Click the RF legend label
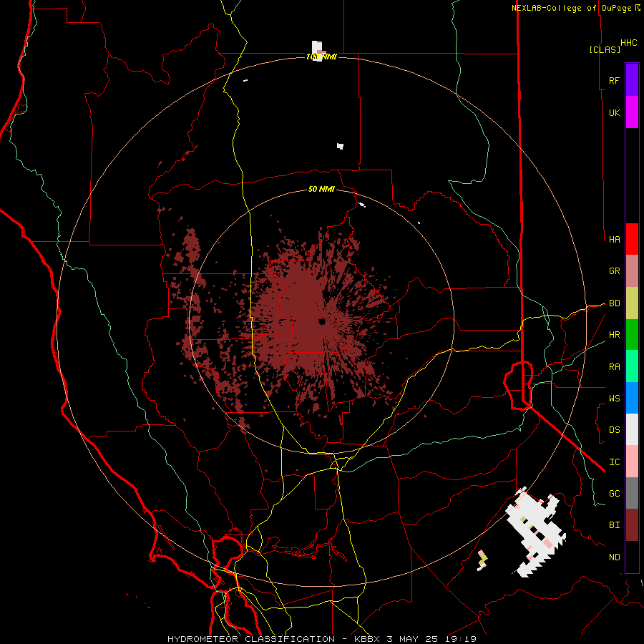The width and height of the screenshot is (644, 644). (x=614, y=80)
